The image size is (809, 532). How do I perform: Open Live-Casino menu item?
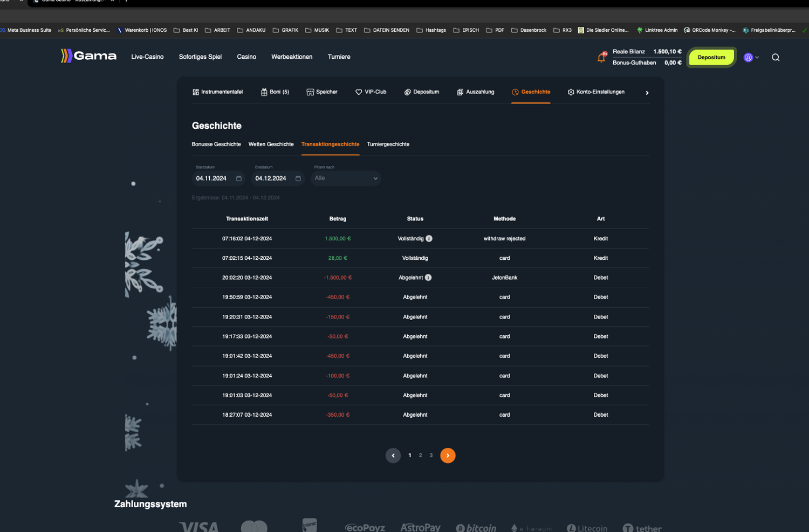click(x=147, y=57)
